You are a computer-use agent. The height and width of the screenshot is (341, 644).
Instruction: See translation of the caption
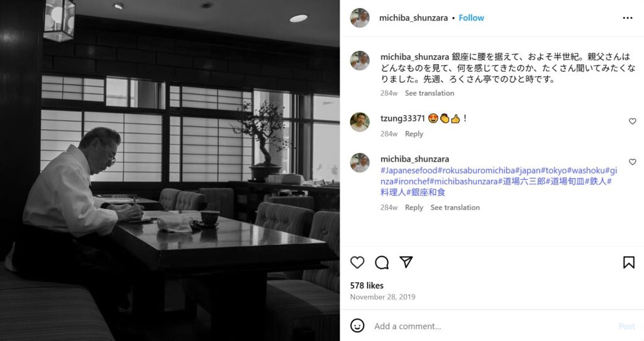click(429, 93)
